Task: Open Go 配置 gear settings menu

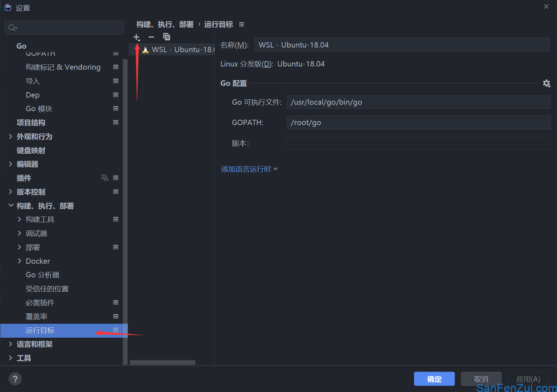Action: (546, 83)
